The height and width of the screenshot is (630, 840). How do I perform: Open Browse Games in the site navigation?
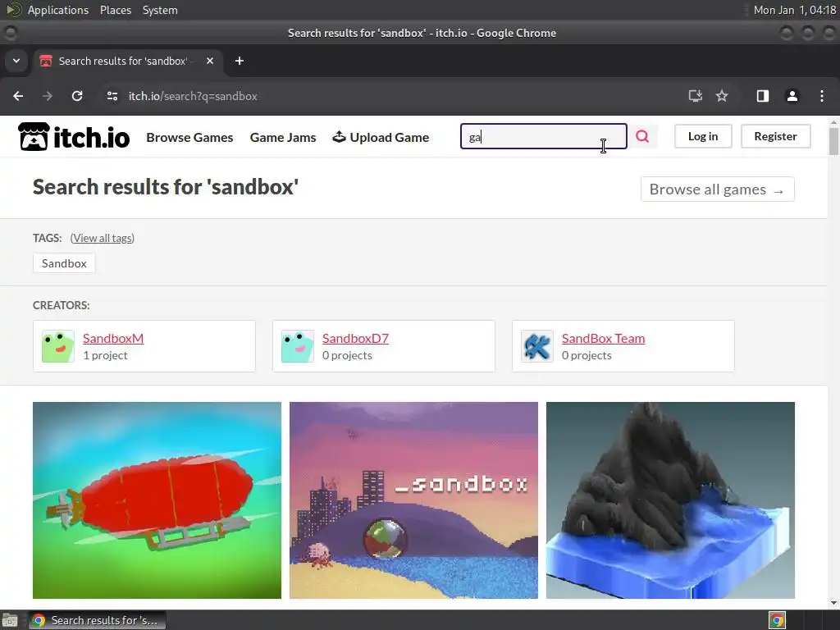[189, 137]
